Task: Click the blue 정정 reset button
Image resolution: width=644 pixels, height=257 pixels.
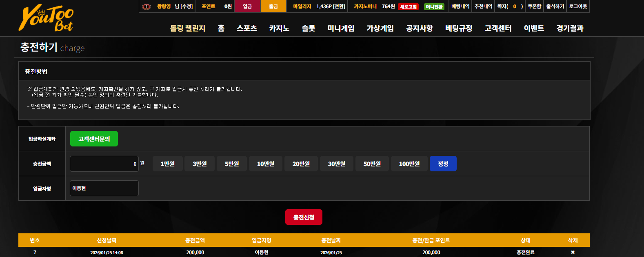Action: click(443, 164)
